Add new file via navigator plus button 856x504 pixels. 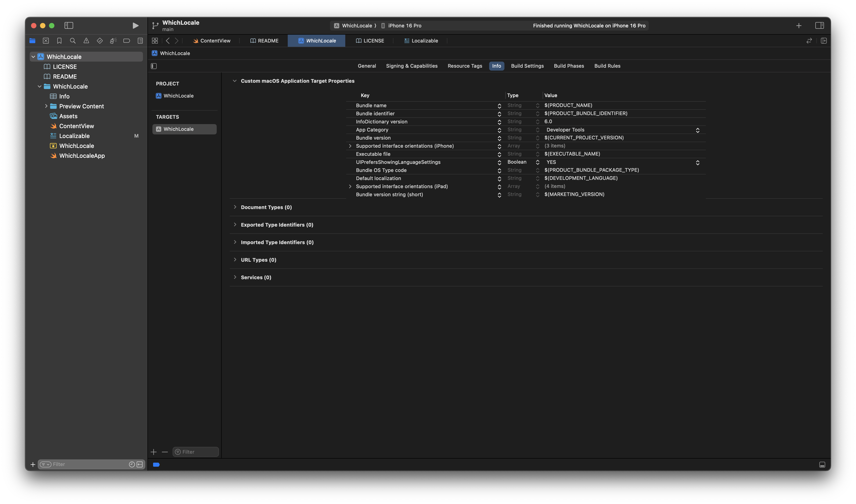click(x=33, y=464)
